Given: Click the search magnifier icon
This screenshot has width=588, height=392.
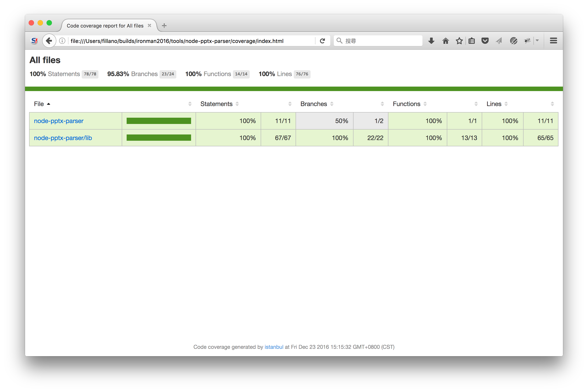Looking at the screenshot, I should 339,41.
